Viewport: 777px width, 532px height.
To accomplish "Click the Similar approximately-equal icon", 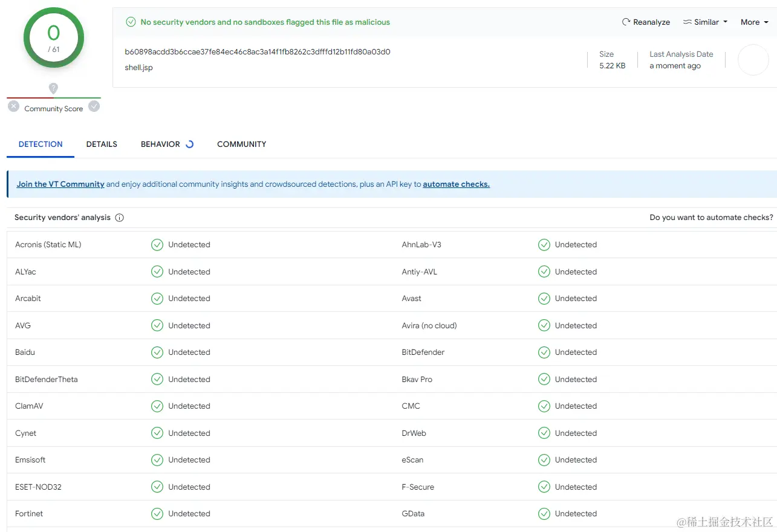I will [x=688, y=22].
